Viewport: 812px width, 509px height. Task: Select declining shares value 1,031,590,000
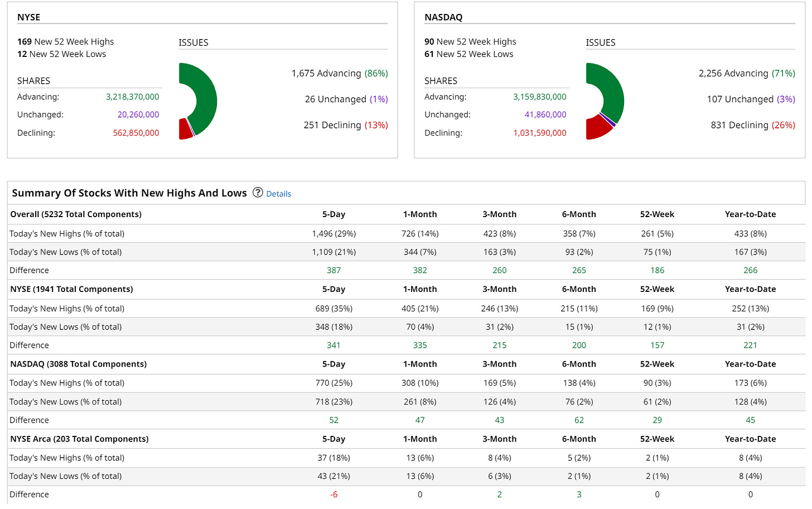[540, 133]
